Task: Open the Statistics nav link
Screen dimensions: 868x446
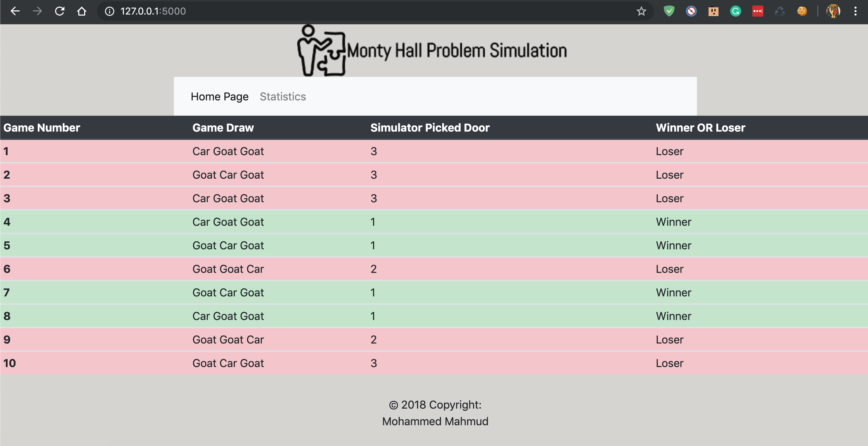Action: [x=283, y=97]
